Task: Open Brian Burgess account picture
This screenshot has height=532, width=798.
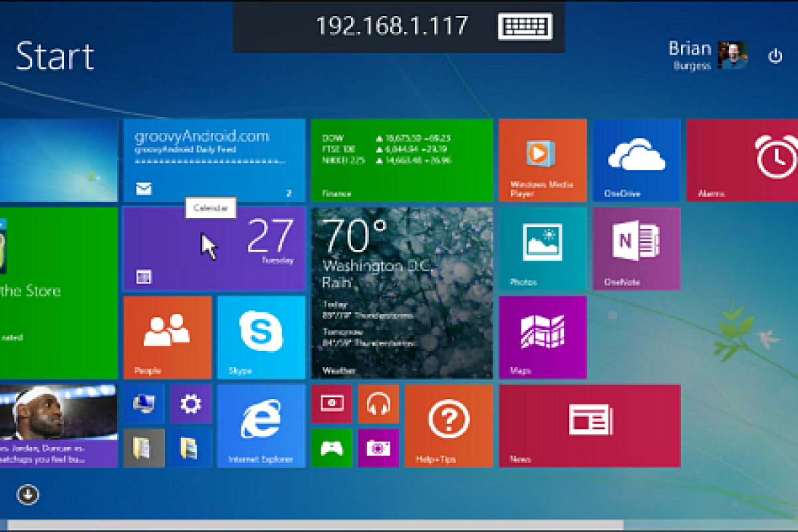Action: 732,55
